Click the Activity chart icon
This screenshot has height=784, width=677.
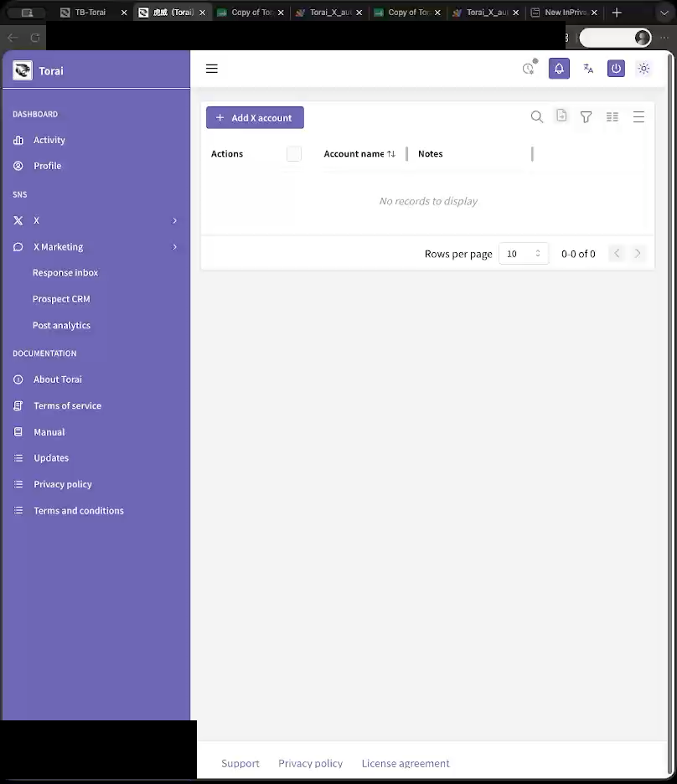pyautogui.click(x=18, y=140)
